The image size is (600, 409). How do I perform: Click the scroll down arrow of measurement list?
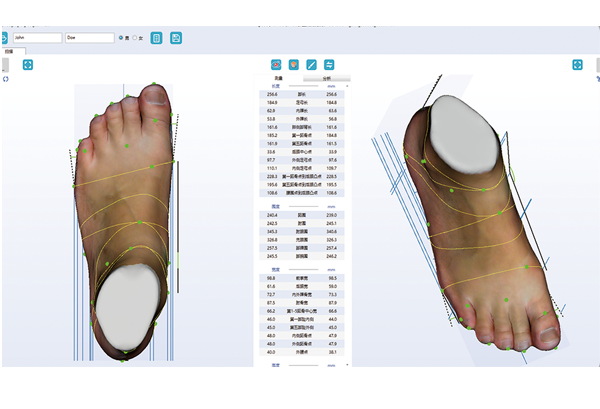[x=348, y=365]
